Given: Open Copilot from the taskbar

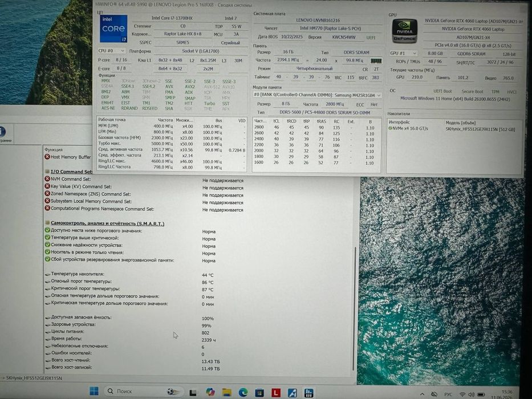Looking at the screenshot, I should 210,392.
